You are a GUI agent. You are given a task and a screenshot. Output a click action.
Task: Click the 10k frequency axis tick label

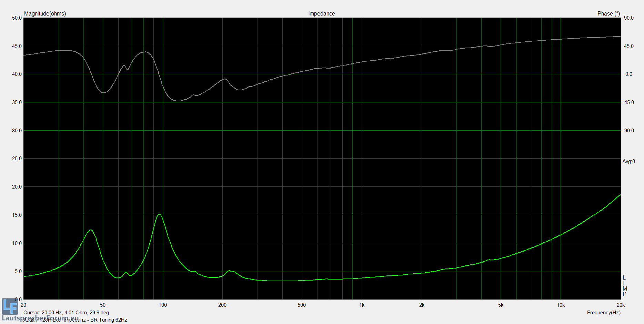point(561,305)
